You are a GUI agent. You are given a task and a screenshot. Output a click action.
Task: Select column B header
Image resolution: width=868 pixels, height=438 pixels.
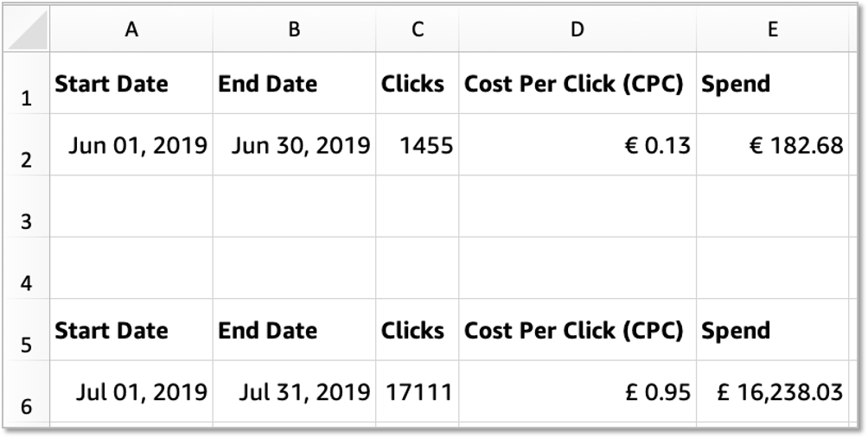pyautogui.click(x=294, y=29)
